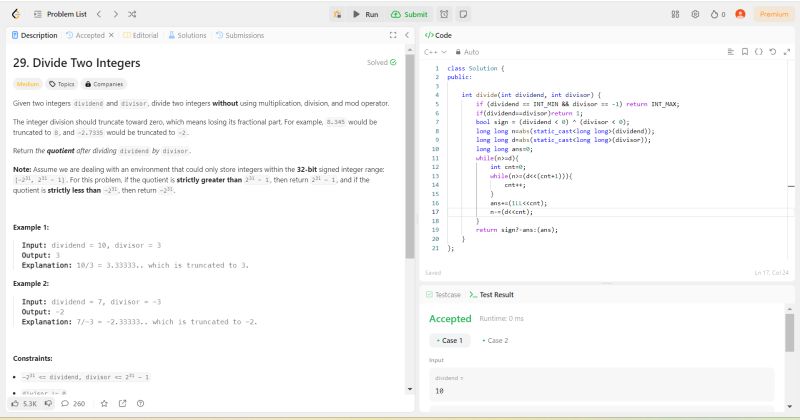Click the Constraints heading
800x420 pixels.
[33, 358]
